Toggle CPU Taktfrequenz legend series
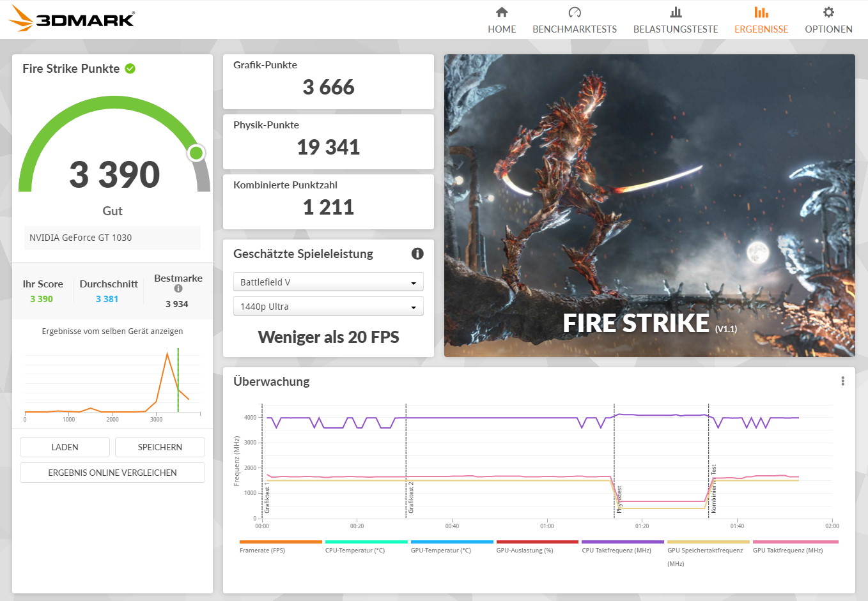 tap(616, 551)
